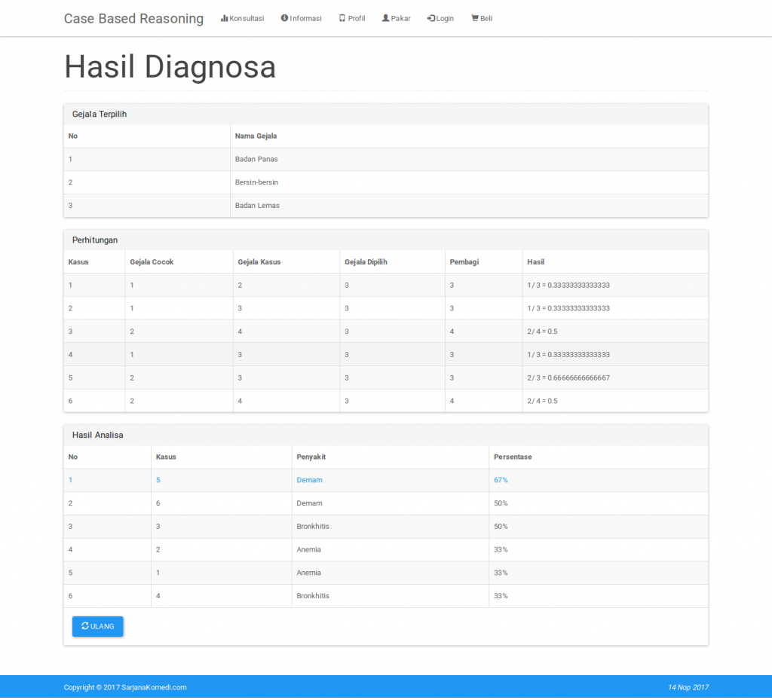Screen dimensions: 772x700
Task: Click the 2/3 = 0.66666666666667 result
Action: pos(568,378)
